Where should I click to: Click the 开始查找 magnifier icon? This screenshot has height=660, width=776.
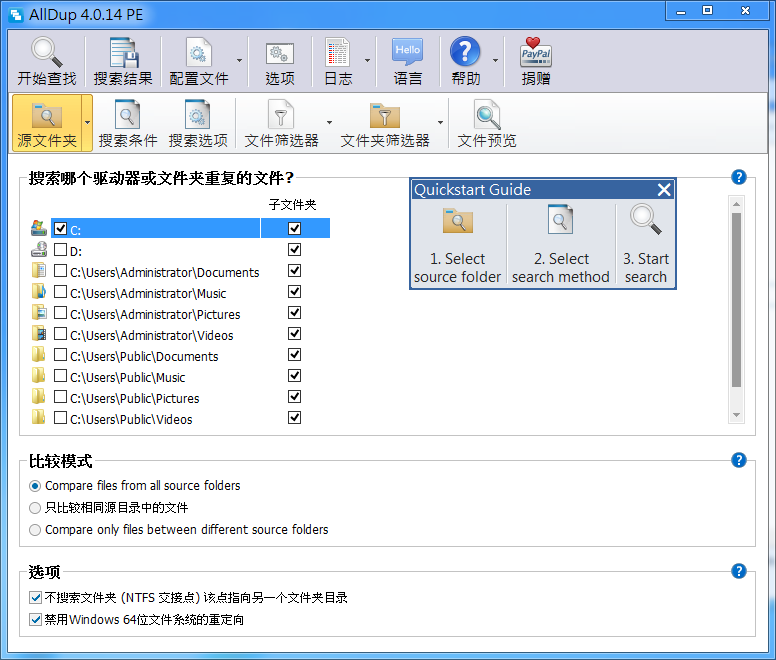(x=47, y=51)
